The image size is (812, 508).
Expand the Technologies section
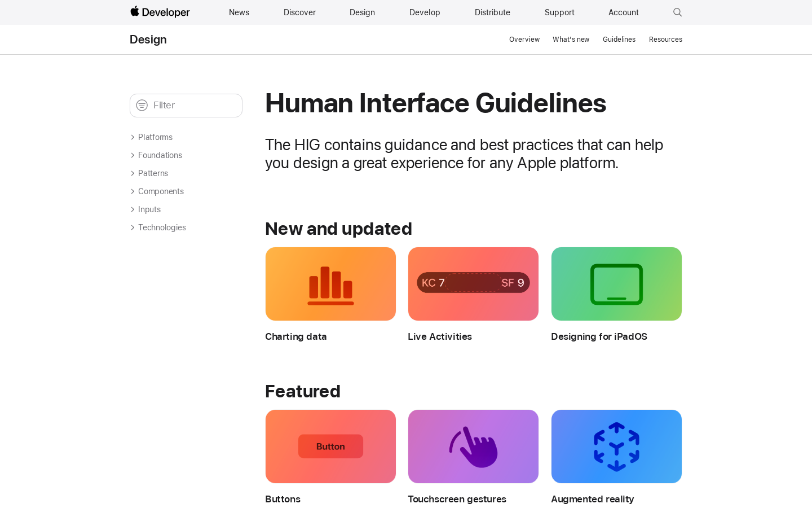(162, 227)
